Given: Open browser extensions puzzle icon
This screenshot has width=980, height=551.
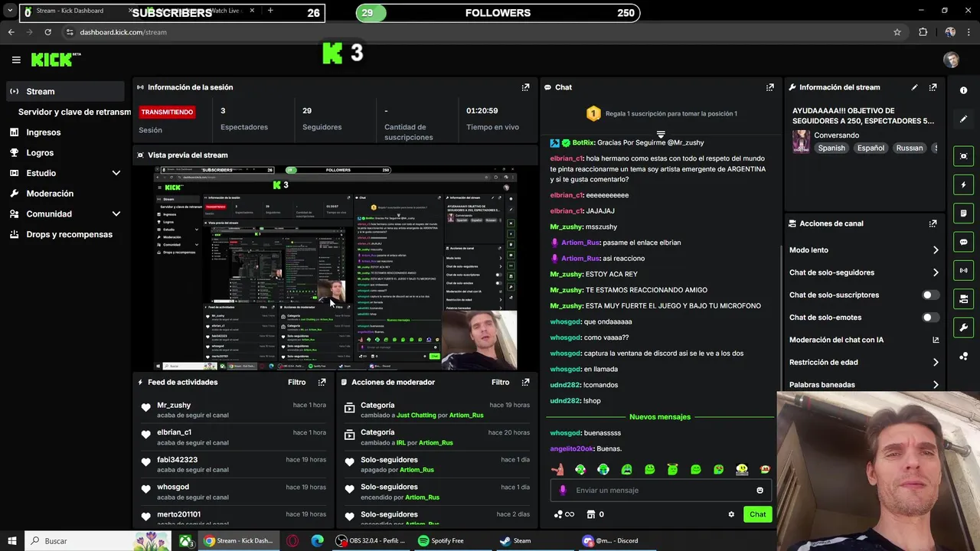Looking at the screenshot, I should tap(923, 32).
